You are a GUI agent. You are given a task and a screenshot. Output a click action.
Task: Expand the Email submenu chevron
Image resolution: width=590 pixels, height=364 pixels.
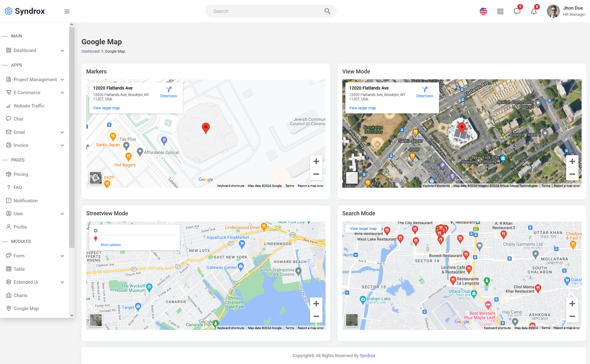coord(62,132)
